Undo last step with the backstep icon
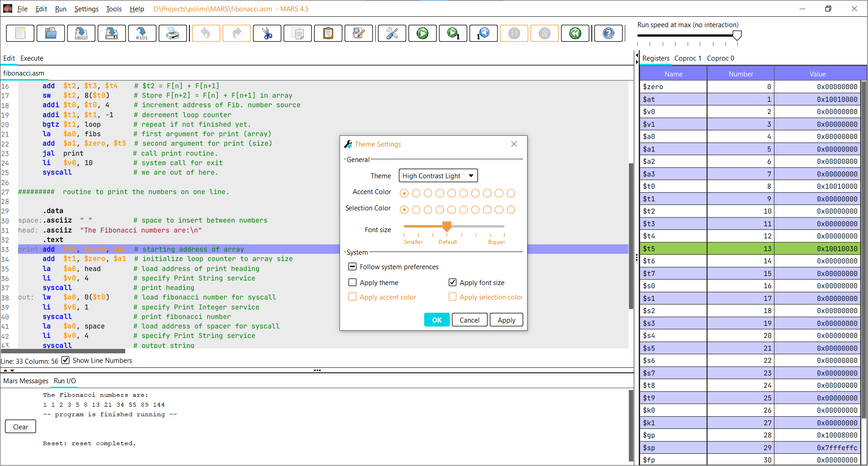 tap(484, 33)
